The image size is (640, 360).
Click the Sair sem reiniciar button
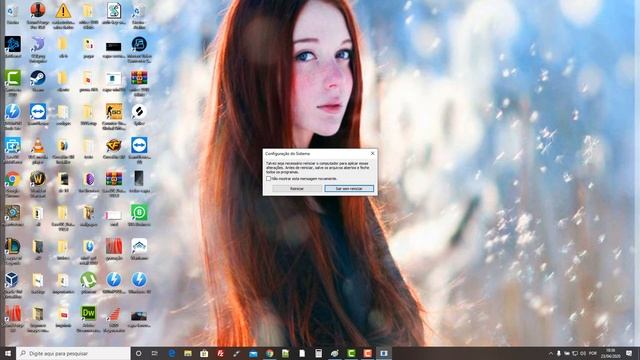[349, 189]
